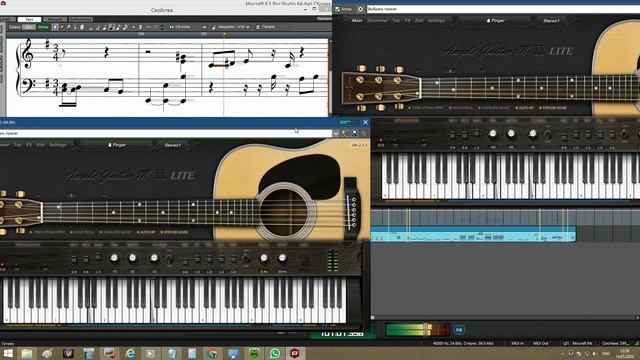The image size is (640, 360).
Task: Toggle Hold Pedal in upper-right Ample Guitar
Action: [x=461, y=108]
